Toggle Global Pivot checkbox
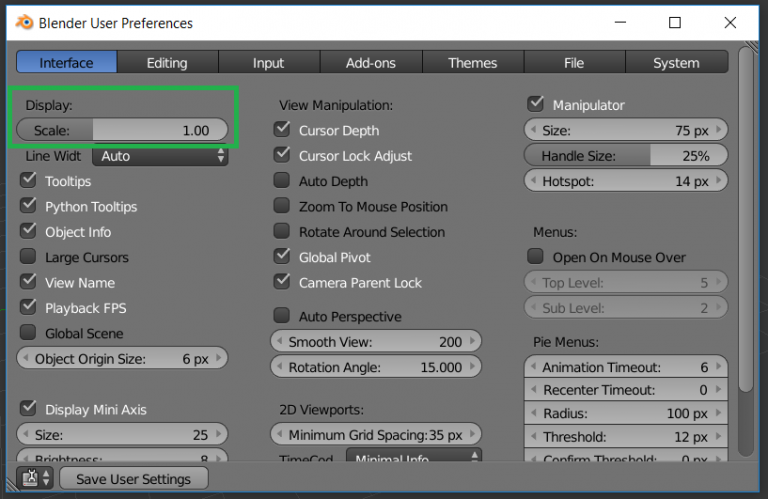Viewport: 768px width, 499px height. pyautogui.click(x=282, y=256)
